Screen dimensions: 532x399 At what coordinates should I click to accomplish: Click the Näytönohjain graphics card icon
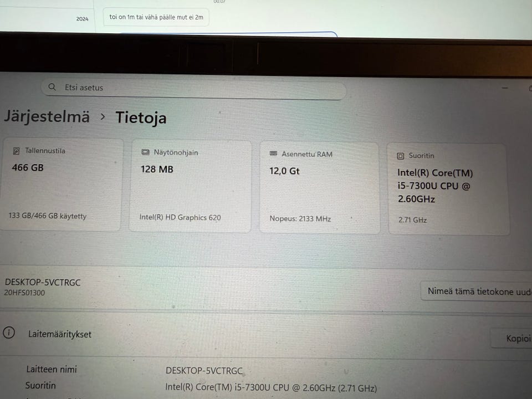pyautogui.click(x=145, y=152)
